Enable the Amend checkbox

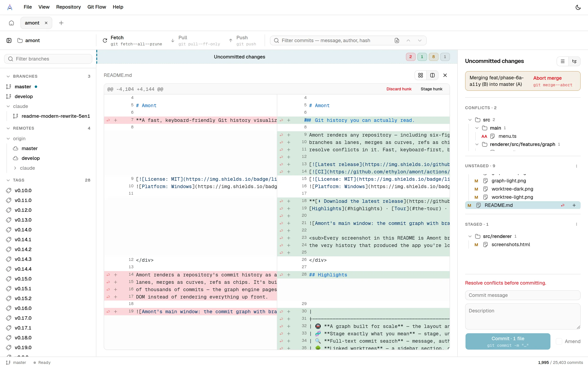pyautogui.click(x=559, y=341)
